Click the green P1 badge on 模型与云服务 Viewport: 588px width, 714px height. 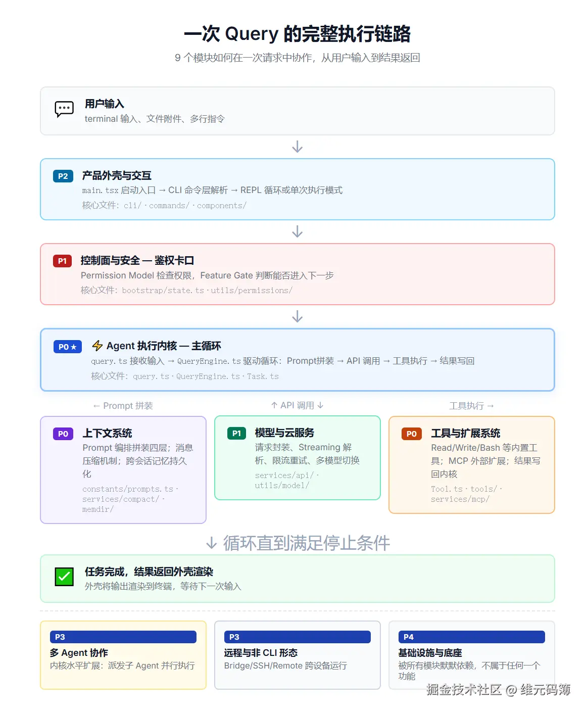tap(235, 434)
